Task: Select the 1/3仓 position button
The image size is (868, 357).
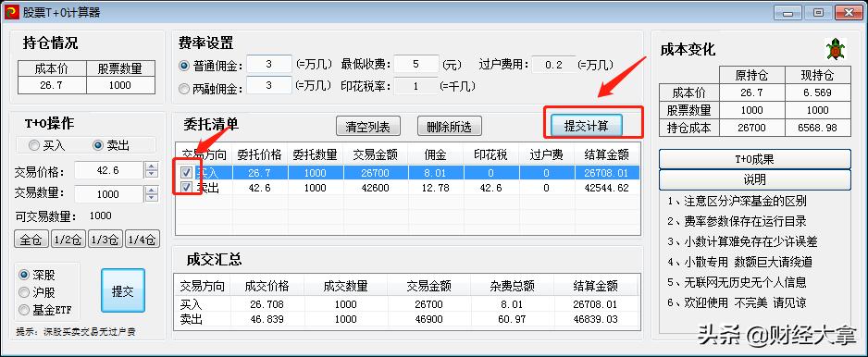Action: [105, 240]
